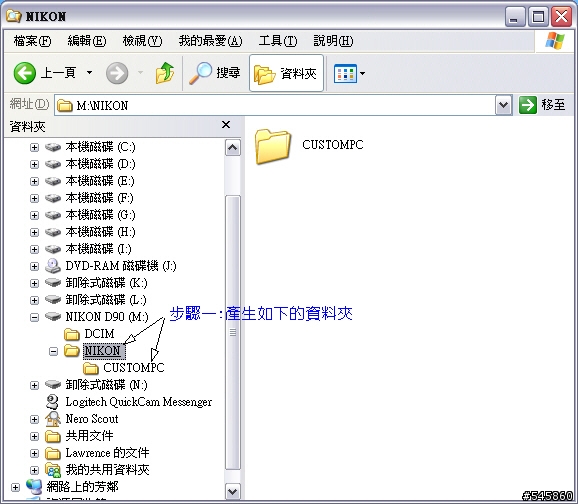The height and width of the screenshot is (504, 578).
Task: Select the CUSTOMPC folder in the tree
Action: 124,368
